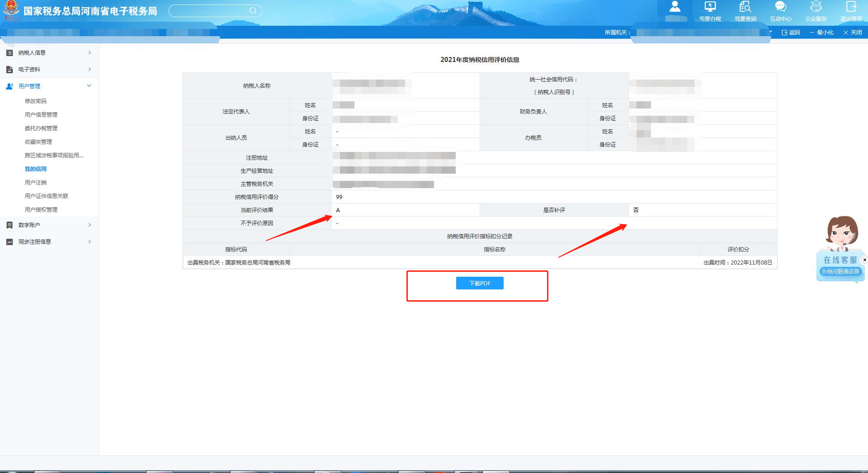Viewport: 868px width, 473px height.
Task: Click the 纳税信用评价得分 label cell
Action: coord(257,197)
